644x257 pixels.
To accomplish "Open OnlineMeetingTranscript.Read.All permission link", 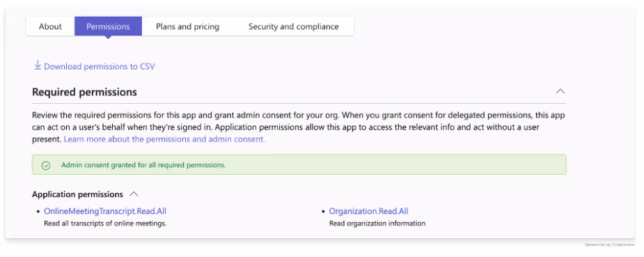I will 105,211.
